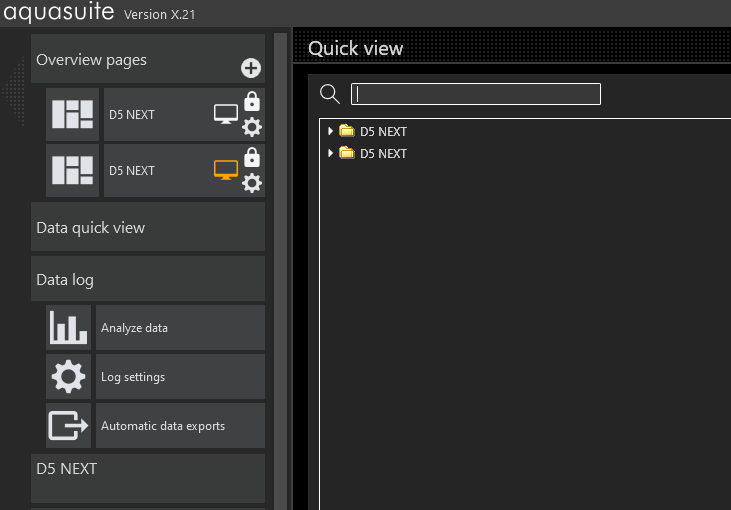Click the Log settings gear icon

[x=68, y=377]
